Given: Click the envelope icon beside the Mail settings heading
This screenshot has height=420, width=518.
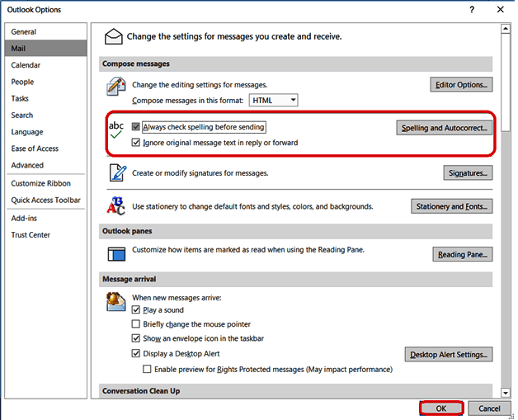Looking at the screenshot, I should coord(113,36).
